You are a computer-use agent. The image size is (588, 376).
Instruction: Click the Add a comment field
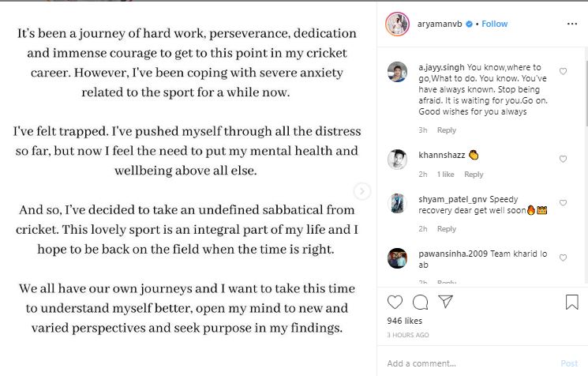coord(466,363)
